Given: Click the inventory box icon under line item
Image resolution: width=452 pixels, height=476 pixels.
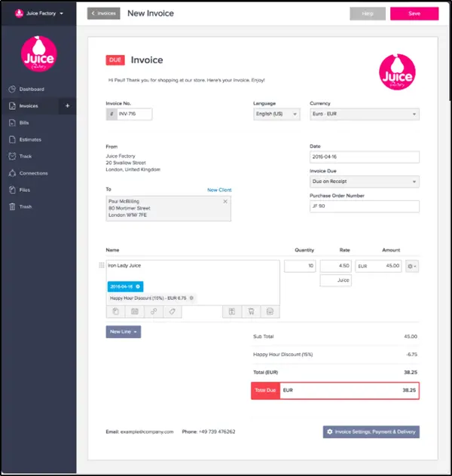Looking at the screenshot, I should 270,312.
